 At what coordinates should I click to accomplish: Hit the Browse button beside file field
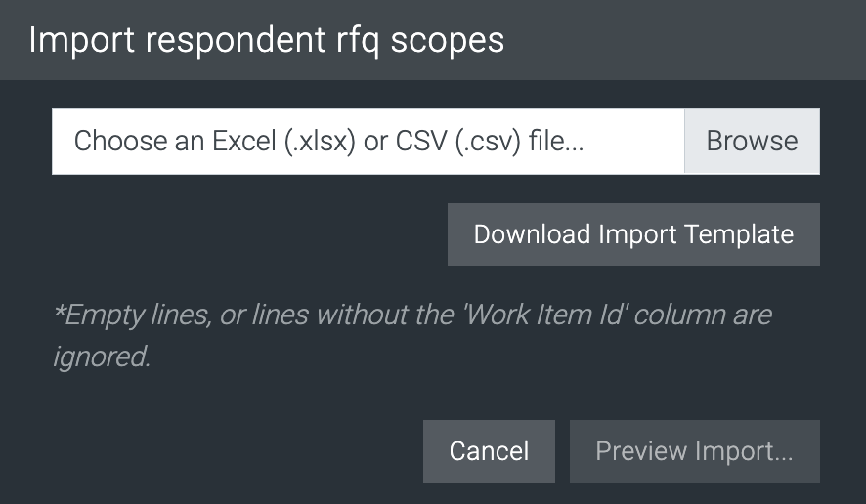752,142
